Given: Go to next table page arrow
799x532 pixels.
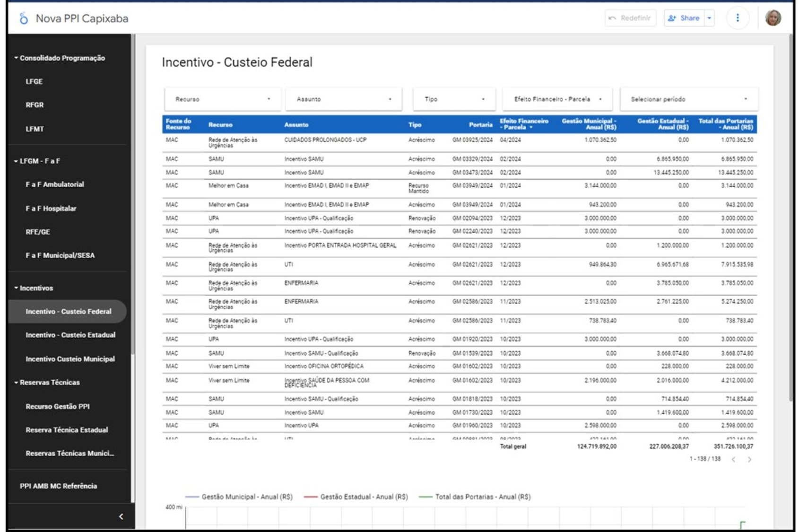Looking at the screenshot, I should (x=749, y=459).
